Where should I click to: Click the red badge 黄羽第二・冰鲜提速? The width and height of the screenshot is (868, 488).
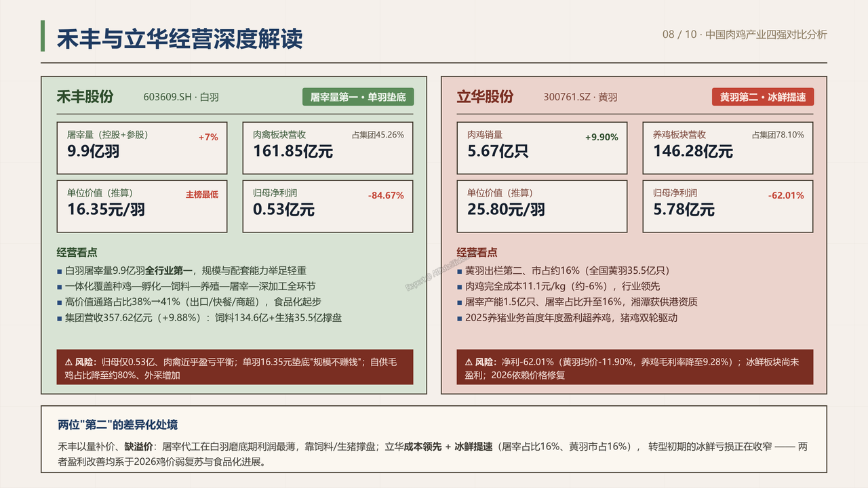click(762, 97)
